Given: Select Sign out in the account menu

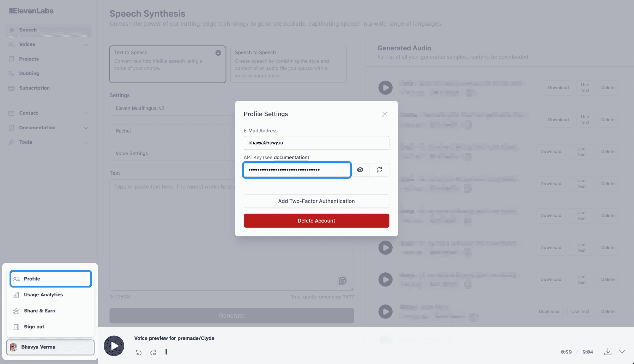Looking at the screenshot, I should point(34,327).
